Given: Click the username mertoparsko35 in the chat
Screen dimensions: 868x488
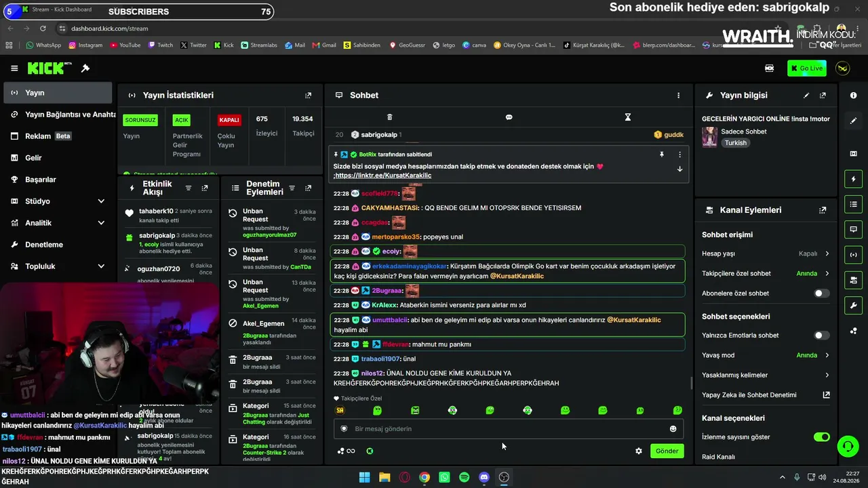Looking at the screenshot, I should point(396,237).
